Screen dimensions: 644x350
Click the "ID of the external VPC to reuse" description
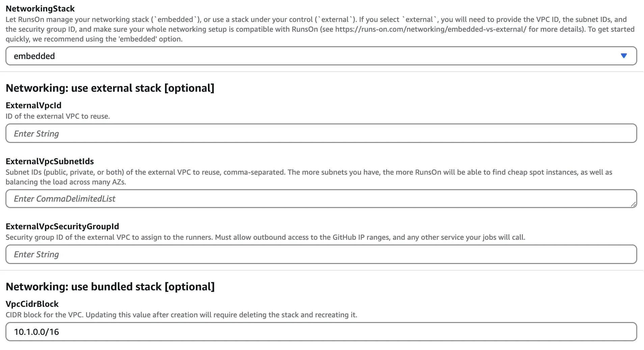[58, 116]
